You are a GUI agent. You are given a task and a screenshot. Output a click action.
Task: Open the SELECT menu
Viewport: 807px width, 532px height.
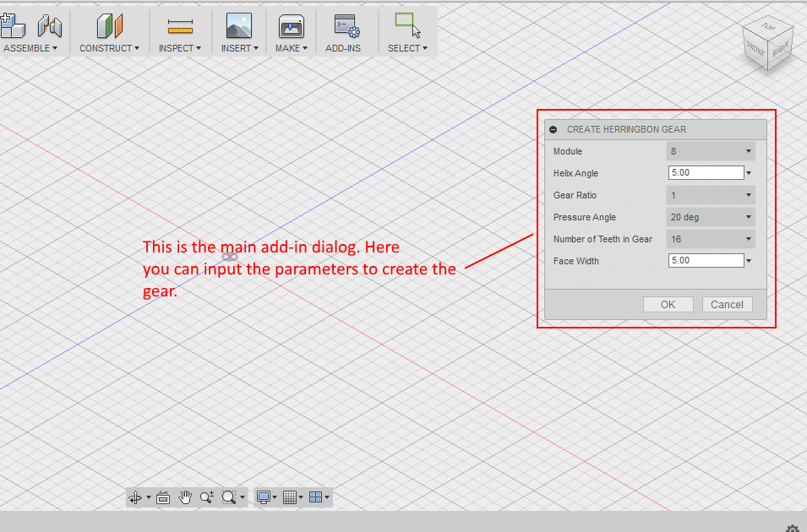tap(407, 48)
